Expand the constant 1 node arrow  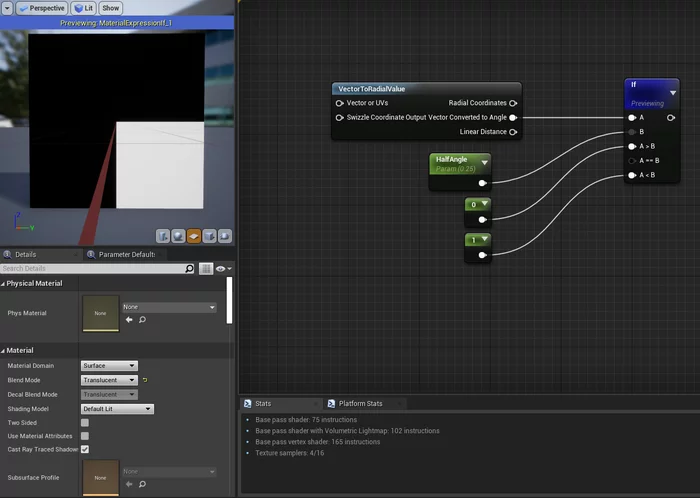(x=484, y=239)
